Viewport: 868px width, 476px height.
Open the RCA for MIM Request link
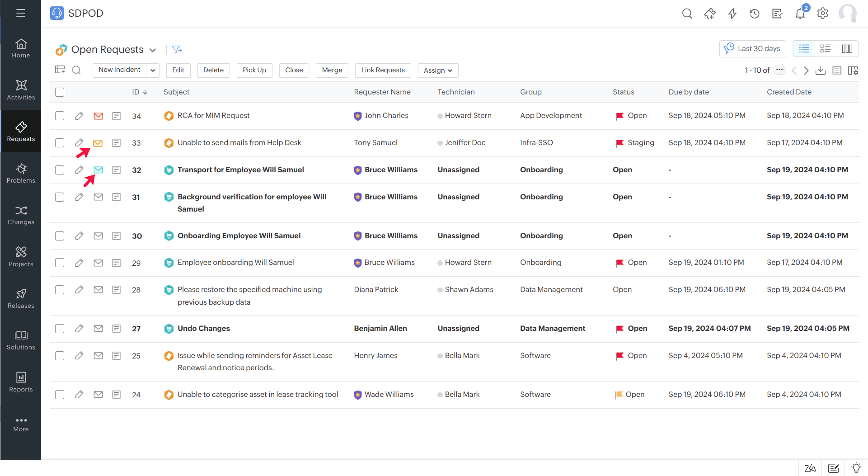(x=213, y=116)
